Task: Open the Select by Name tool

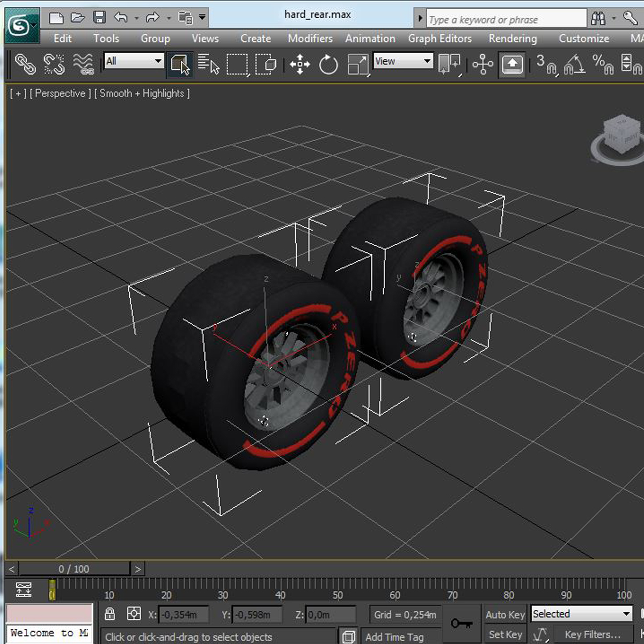Action: pos(209,64)
